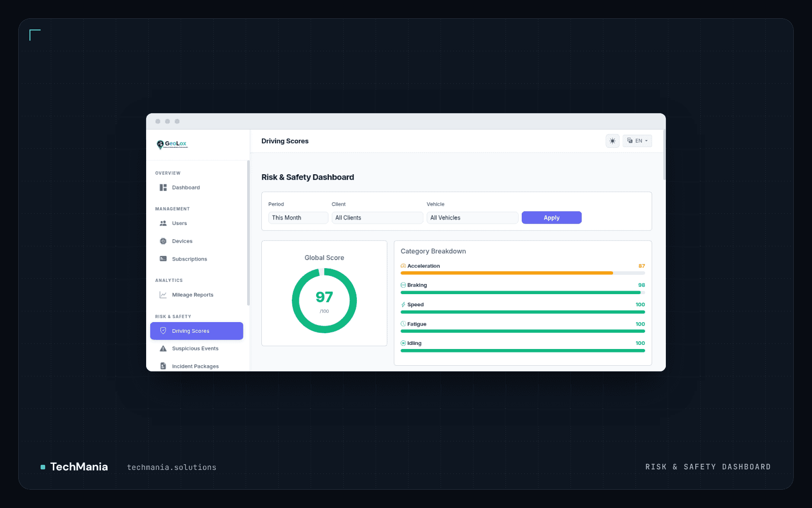
Task: Click the Fatigue clock icon
Action: coord(403,324)
